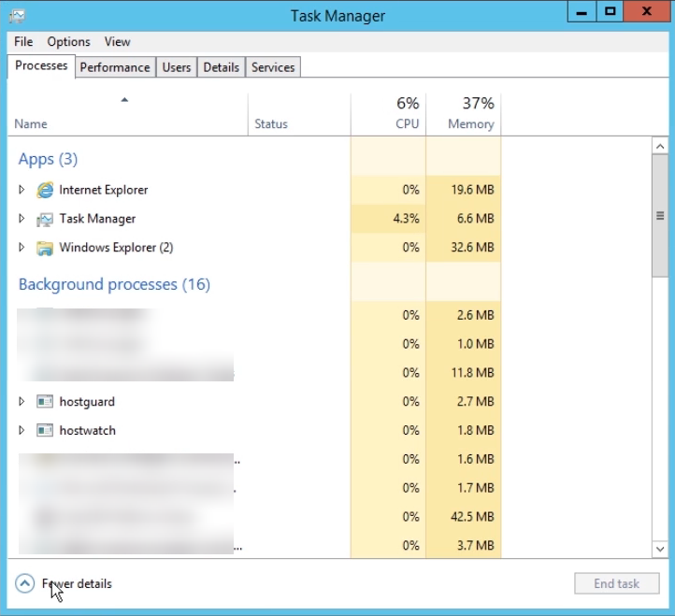Click the 6.6 MB memory value
The width and height of the screenshot is (675, 616).
(476, 219)
